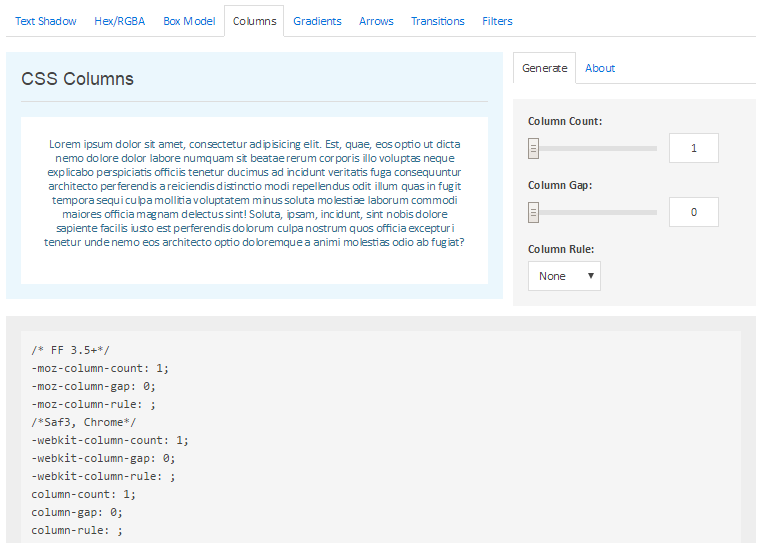This screenshot has height=543, width=765.
Task: Focus the Column Gap number field
Action: (x=693, y=212)
